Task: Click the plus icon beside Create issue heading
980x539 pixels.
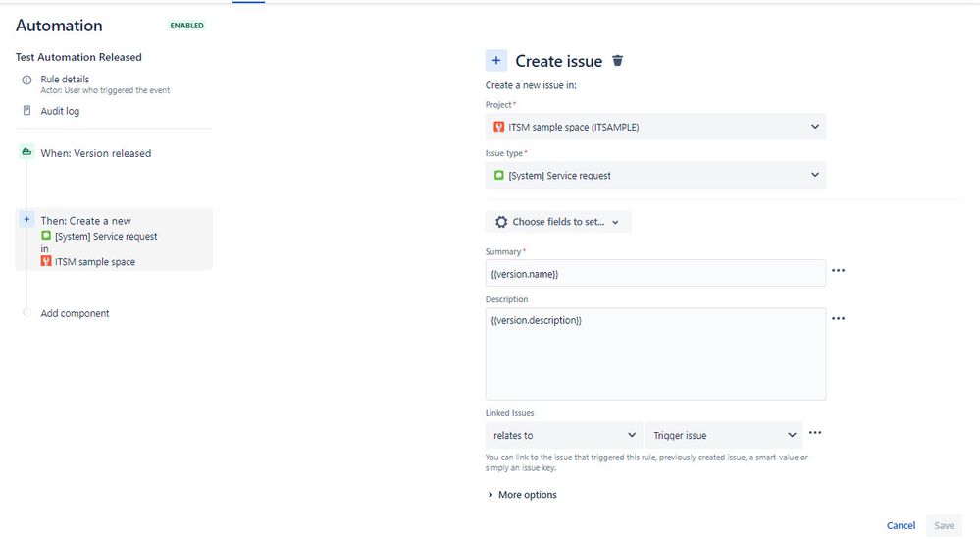Action: click(496, 61)
